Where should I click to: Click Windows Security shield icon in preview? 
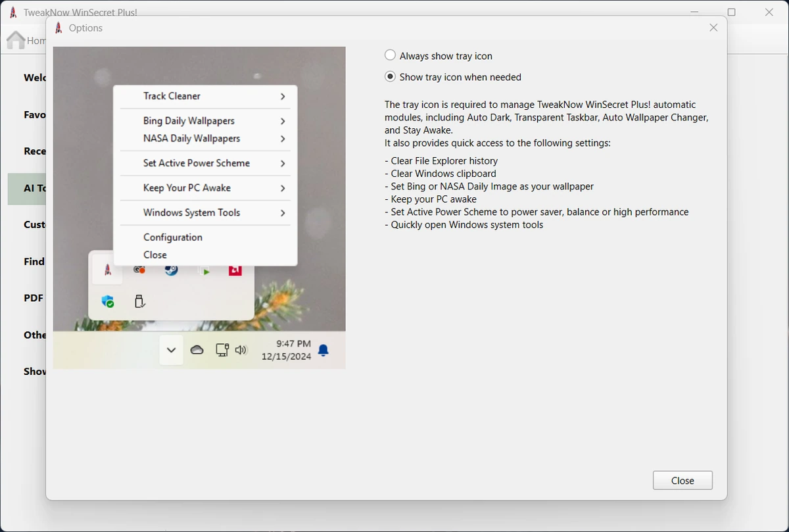coord(108,301)
